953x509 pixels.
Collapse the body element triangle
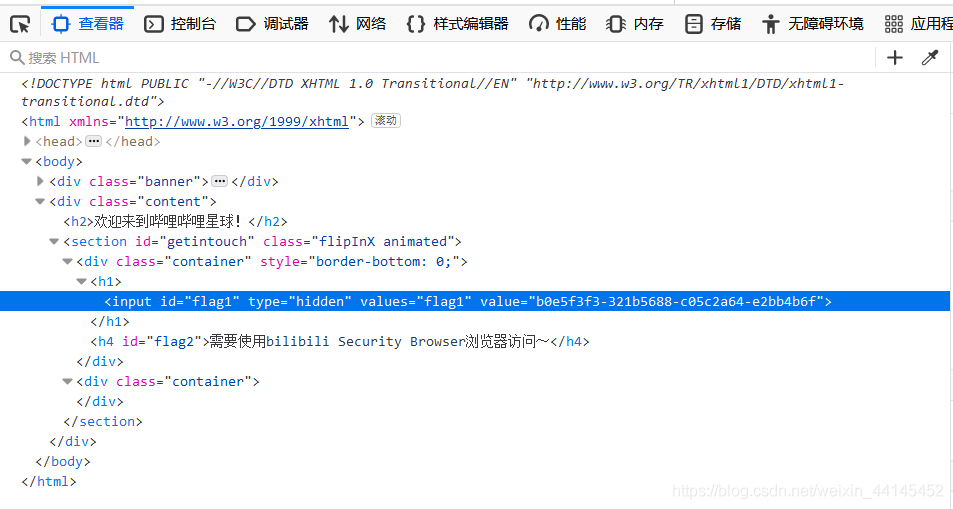(26, 162)
